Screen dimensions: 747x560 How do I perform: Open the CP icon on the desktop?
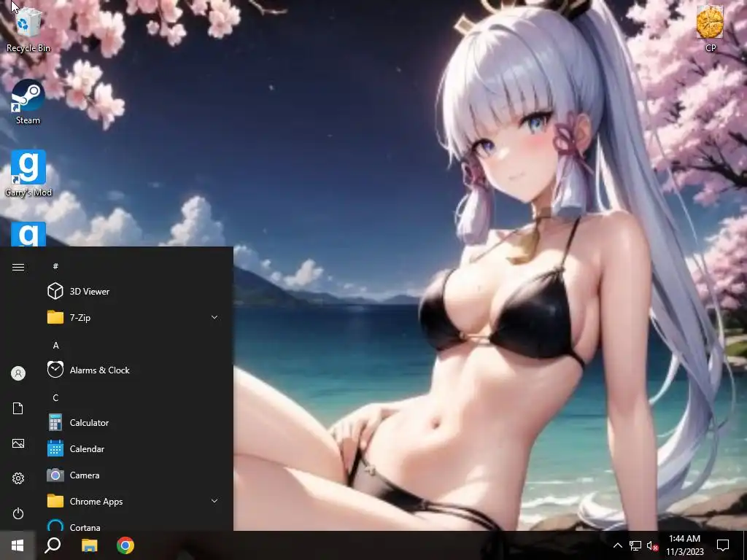click(710, 28)
